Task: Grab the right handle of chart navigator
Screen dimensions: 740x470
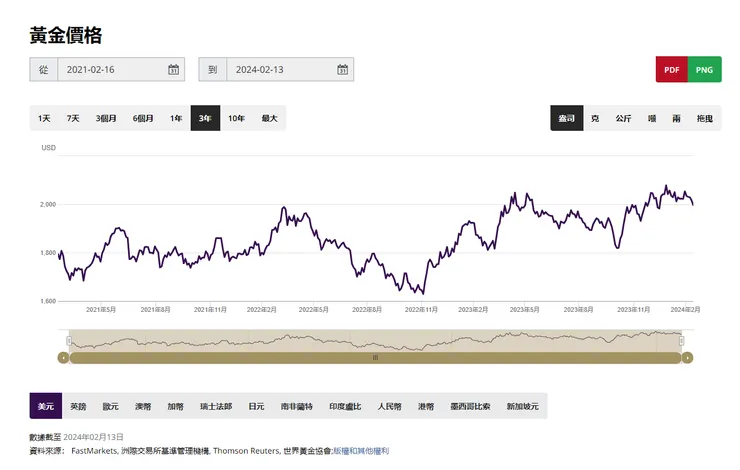Action: click(681, 341)
